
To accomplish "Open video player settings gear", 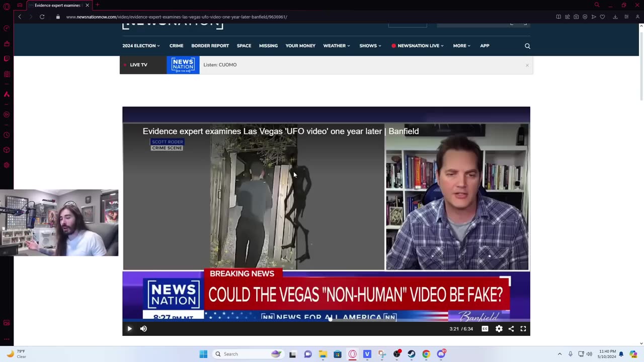I will [x=499, y=329].
